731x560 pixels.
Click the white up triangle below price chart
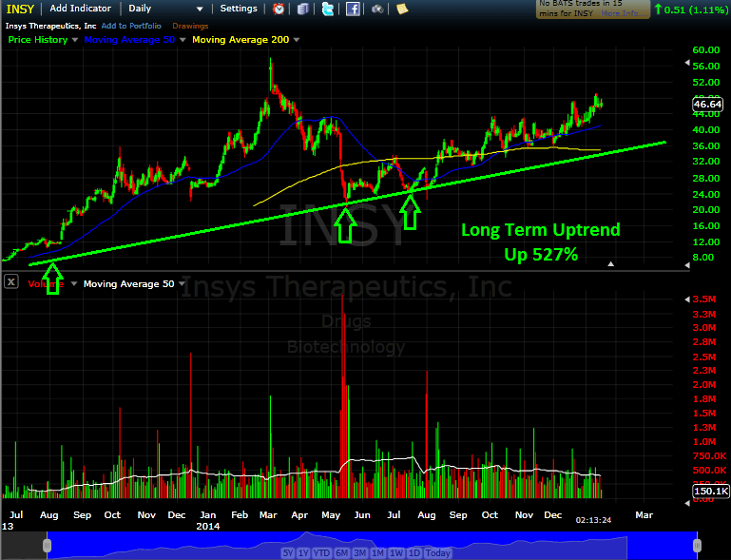(610, 264)
